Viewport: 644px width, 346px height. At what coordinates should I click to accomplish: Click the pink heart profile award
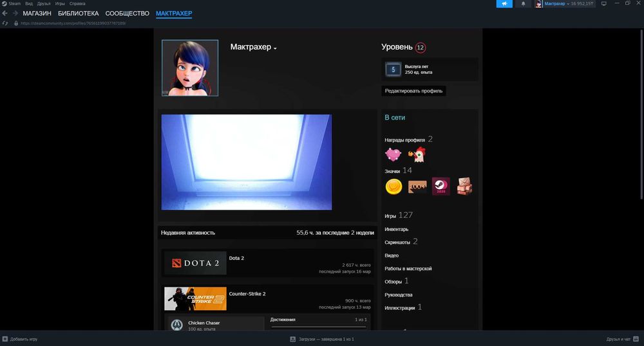pyautogui.click(x=393, y=154)
